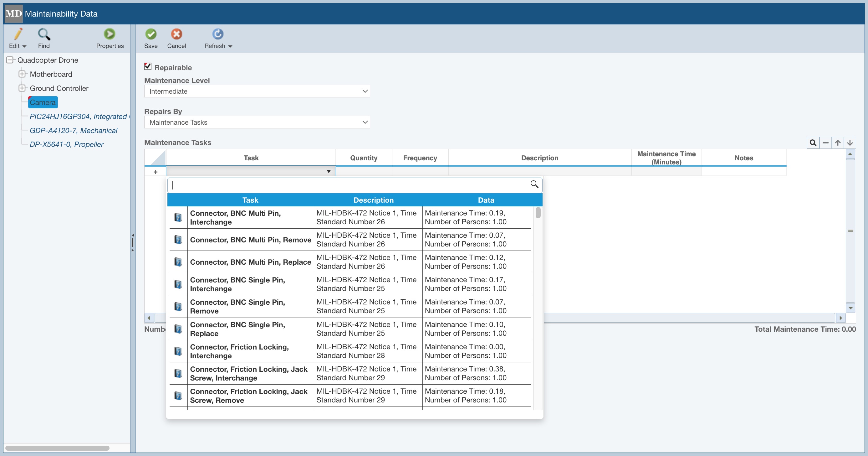This screenshot has height=456, width=868.
Task: Click the Properties green arrow icon
Action: pos(110,34)
